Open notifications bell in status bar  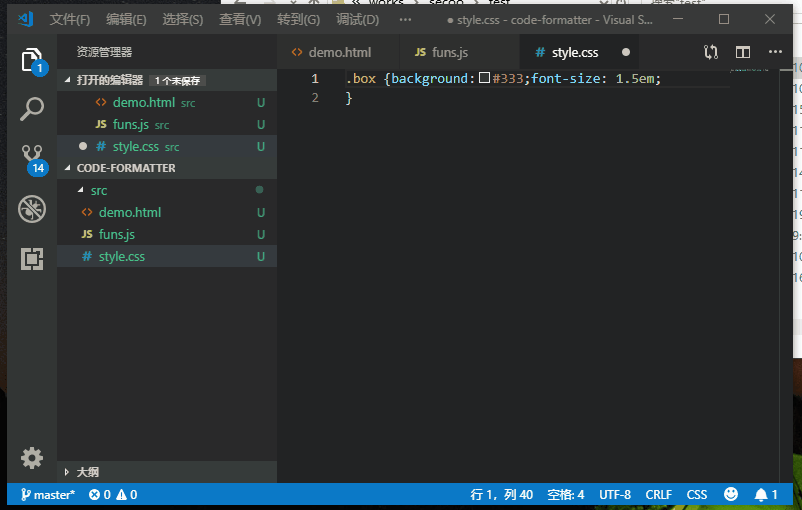coord(766,495)
